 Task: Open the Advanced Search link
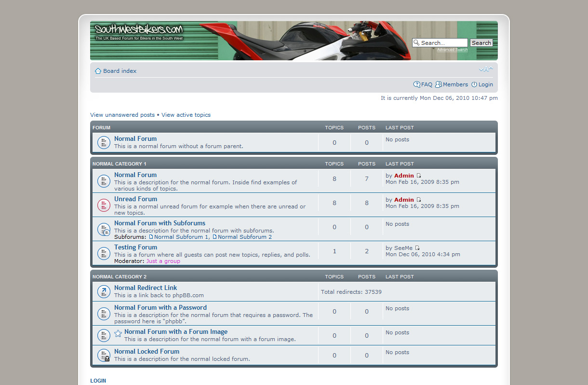point(452,50)
